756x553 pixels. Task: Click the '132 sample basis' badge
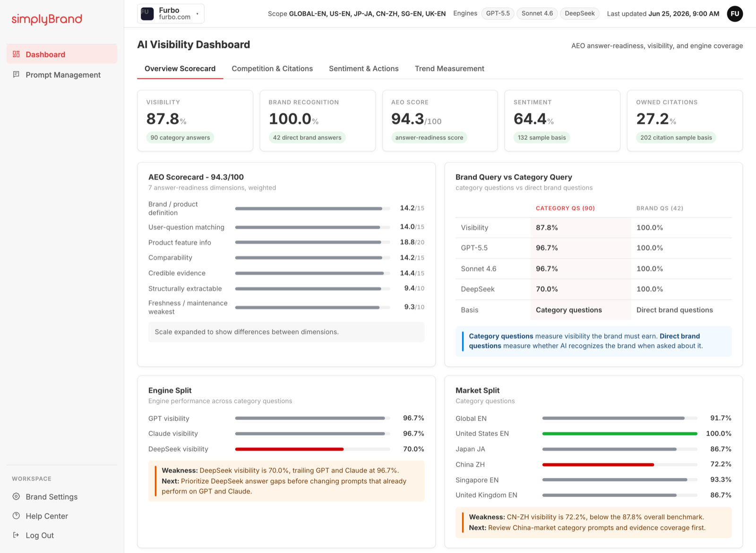pyautogui.click(x=541, y=137)
